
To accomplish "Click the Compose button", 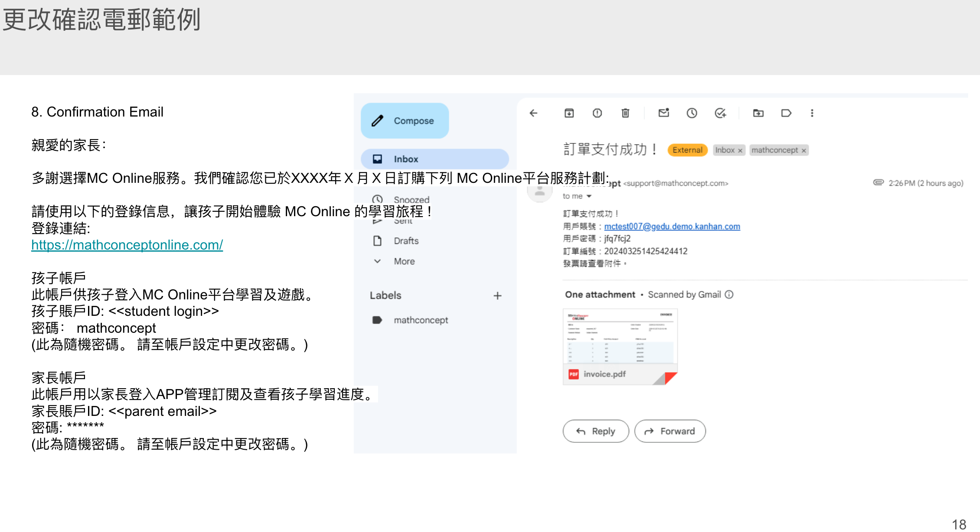I will (405, 121).
